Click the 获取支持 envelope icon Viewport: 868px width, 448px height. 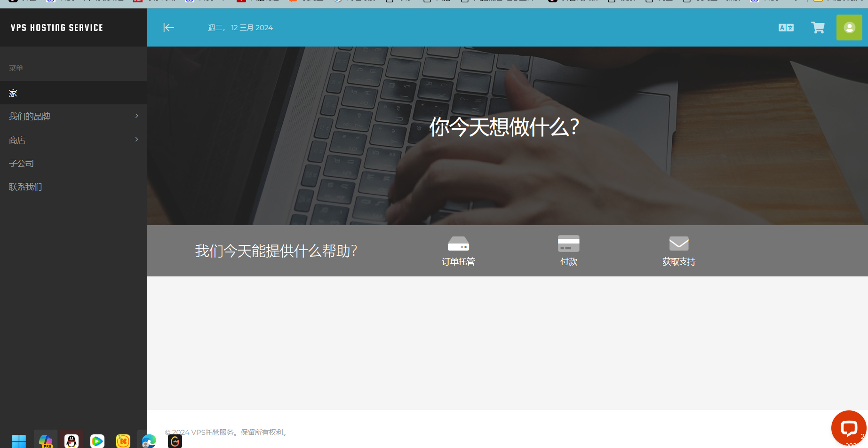tap(678, 244)
